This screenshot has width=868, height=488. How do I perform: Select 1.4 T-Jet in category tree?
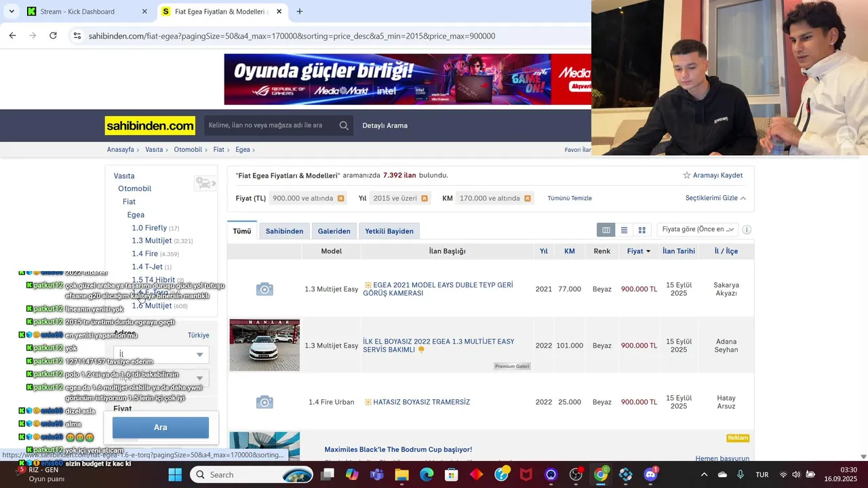(x=147, y=266)
